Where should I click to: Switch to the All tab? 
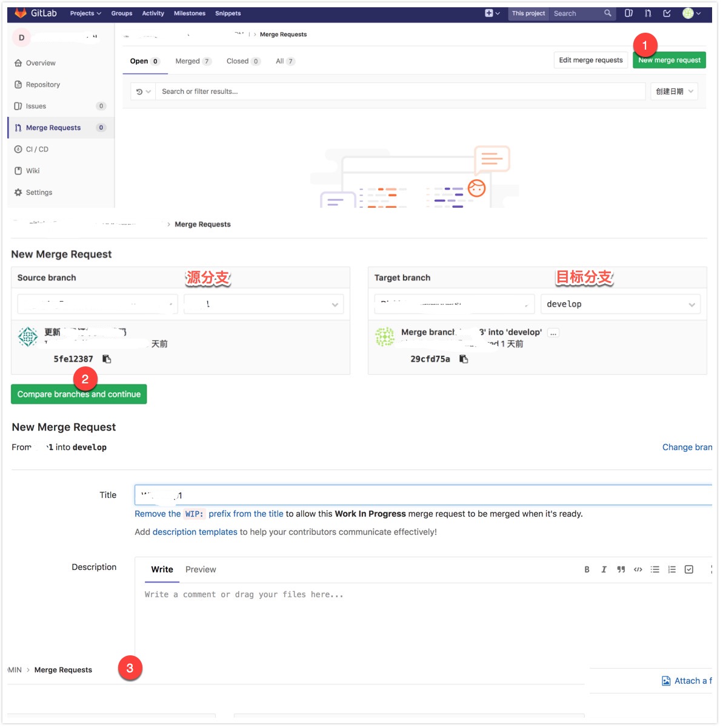coord(285,61)
